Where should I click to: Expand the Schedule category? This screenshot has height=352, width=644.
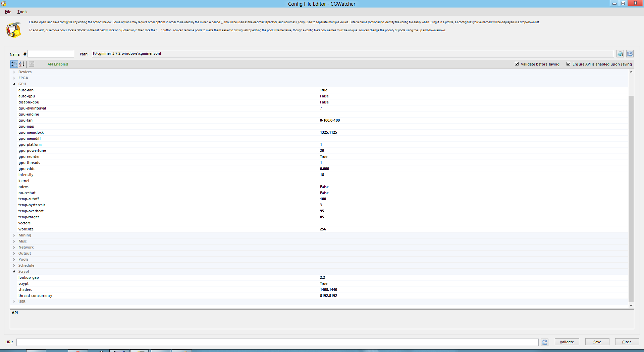click(14, 265)
